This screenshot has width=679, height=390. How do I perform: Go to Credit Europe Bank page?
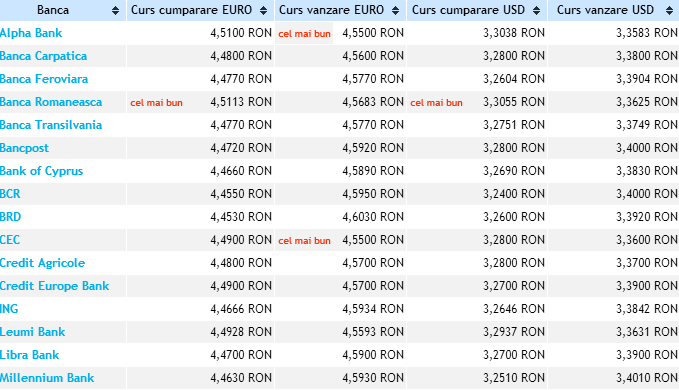click(54, 286)
